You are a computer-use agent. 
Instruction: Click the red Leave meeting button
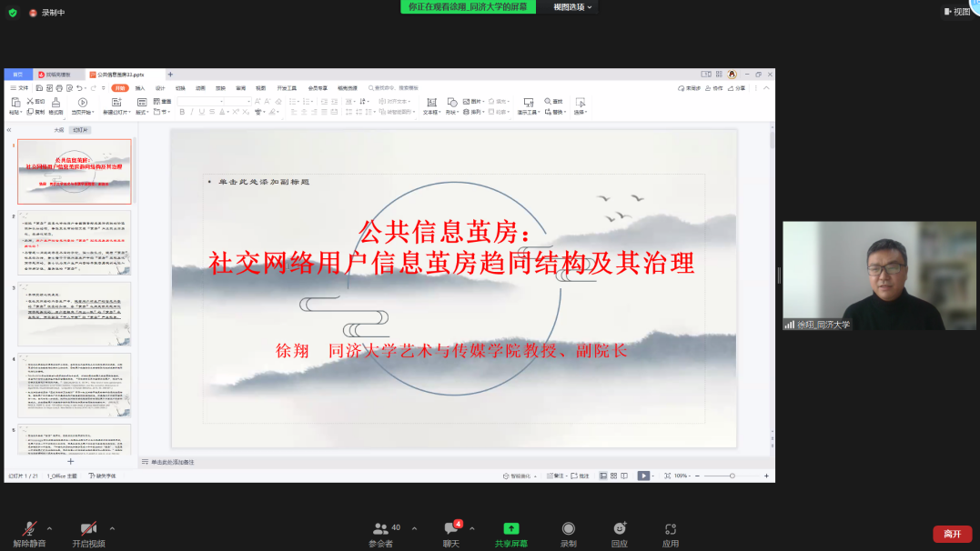(x=953, y=534)
